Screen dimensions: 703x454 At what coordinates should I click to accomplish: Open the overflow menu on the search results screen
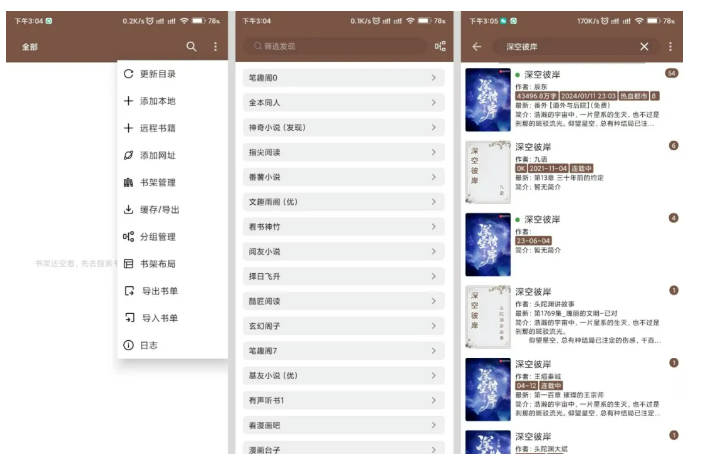pyautogui.click(x=670, y=47)
